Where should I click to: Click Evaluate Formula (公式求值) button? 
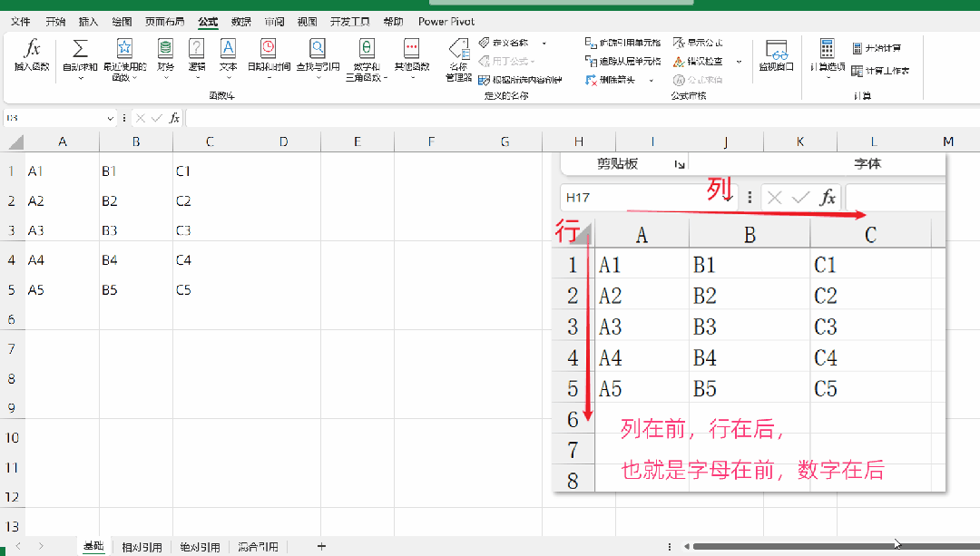(698, 80)
